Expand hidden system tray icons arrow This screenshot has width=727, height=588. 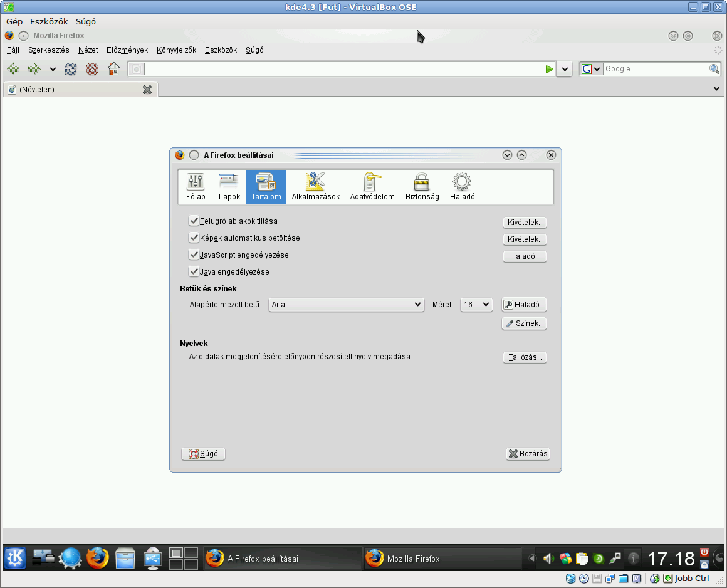[x=532, y=559]
